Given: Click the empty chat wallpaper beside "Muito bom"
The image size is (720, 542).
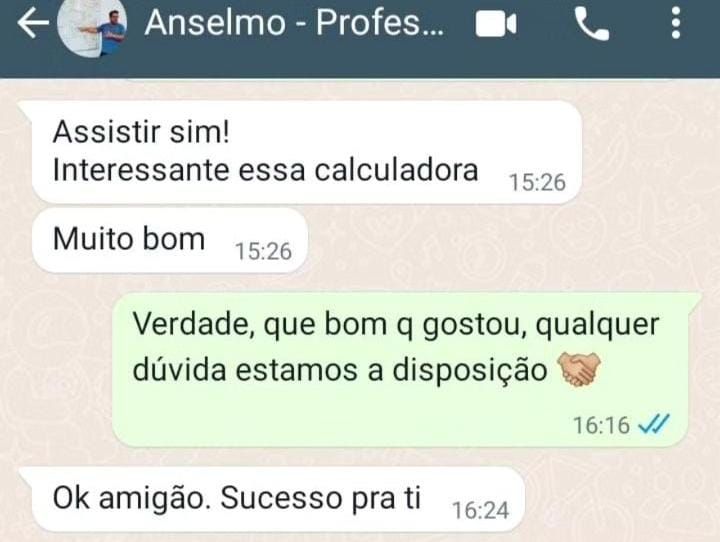Looking at the screenshot, I should (x=505, y=241).
